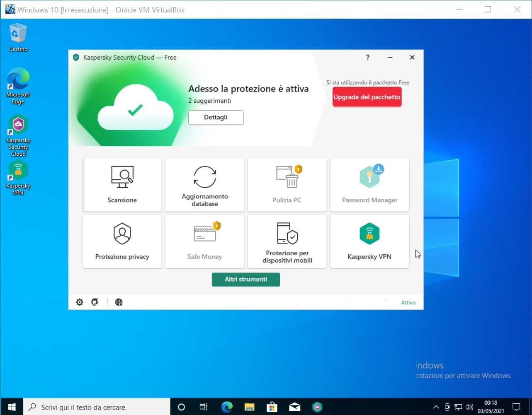Open File Explorer from taskbar
The image size is (532, 415).
[x=249, y=407]
